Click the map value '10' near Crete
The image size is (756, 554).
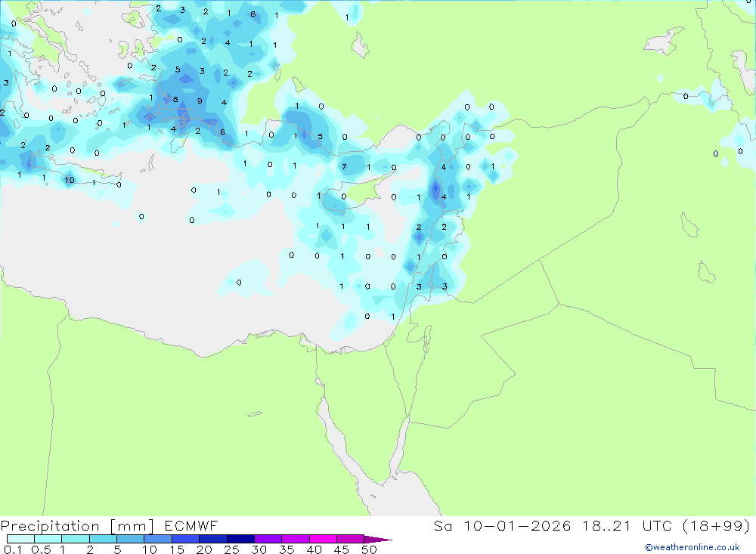click(x=70, y=180)
